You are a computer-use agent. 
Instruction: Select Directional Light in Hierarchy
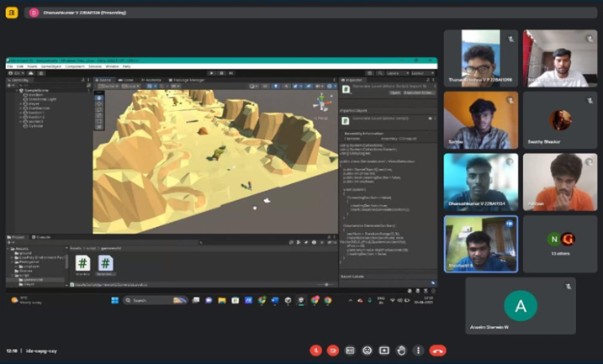[42, 99]
